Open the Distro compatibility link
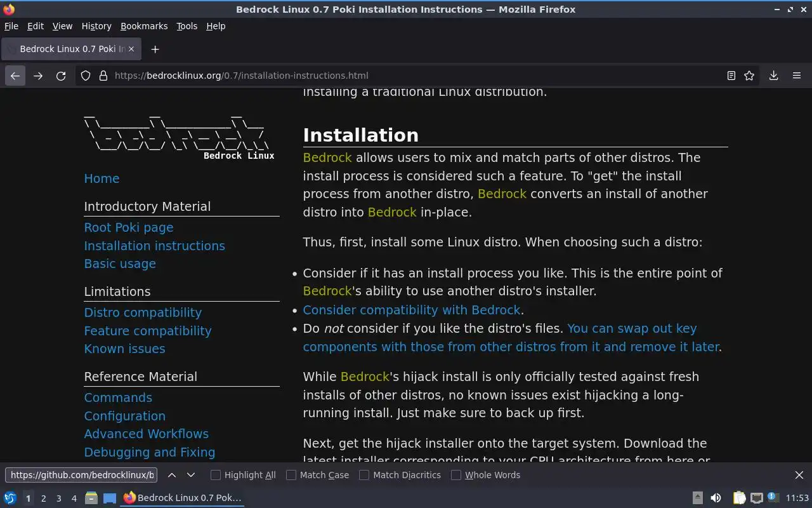The height and width of the screenshot is (508, 812). (x=143, y=312)
